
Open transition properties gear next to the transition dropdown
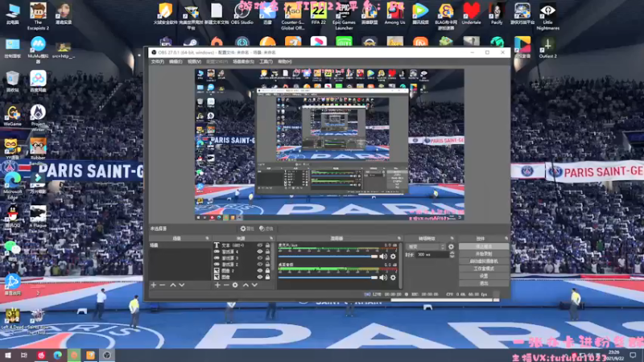(451, 247)
